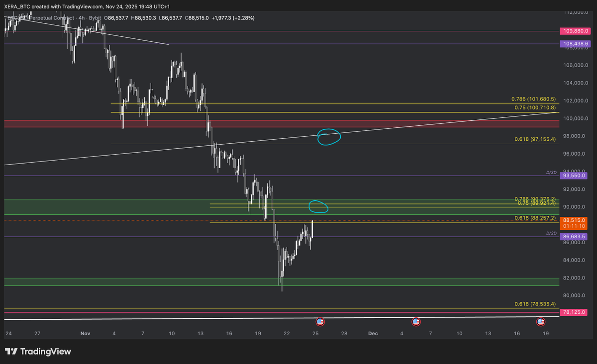
Task: Click the Dec label on the time axis
Action: coord(373,333)
